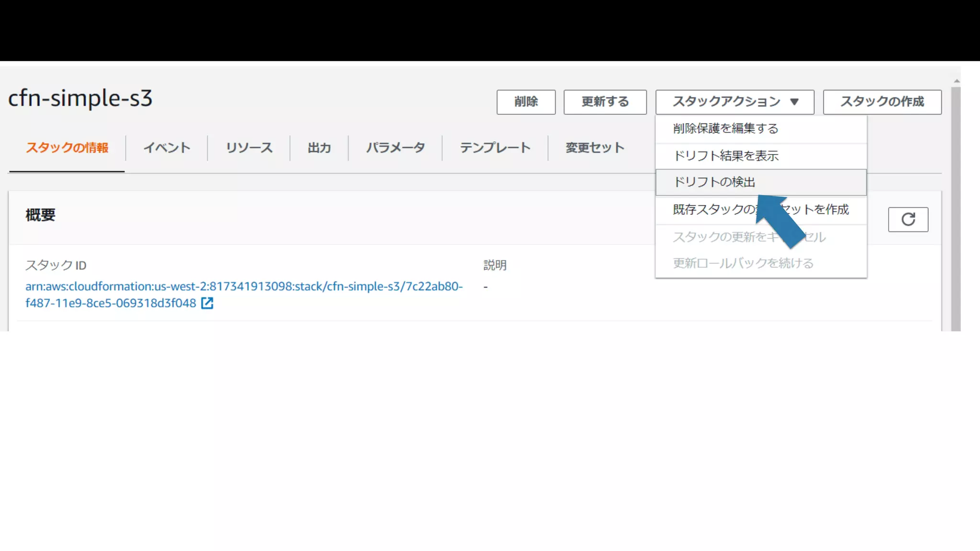Click scrollbar up arrow at top right
The height and width of the screenshot is (551, 980).
point(956,81)
